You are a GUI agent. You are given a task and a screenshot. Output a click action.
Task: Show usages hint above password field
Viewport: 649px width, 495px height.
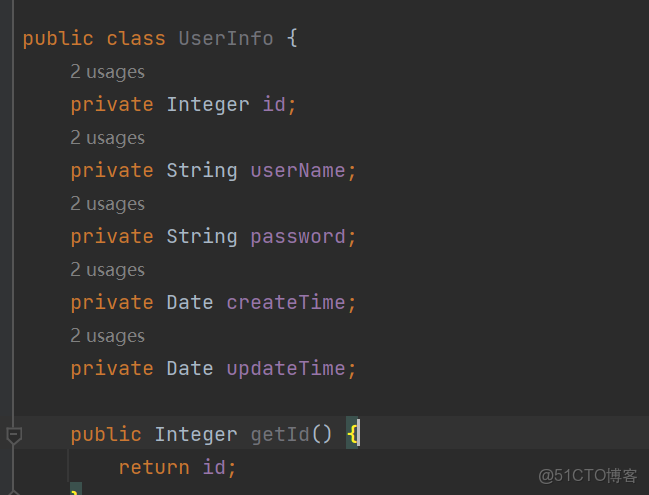click(x=107, y=204)
